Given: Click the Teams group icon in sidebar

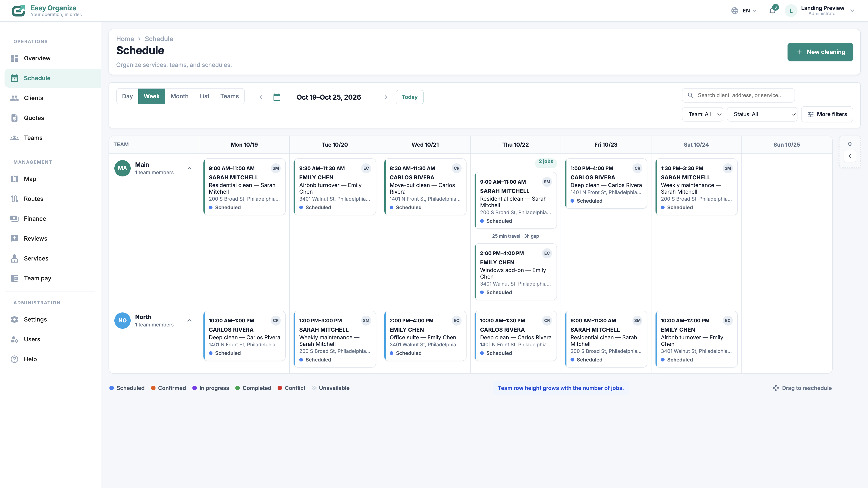Looking at the screenshot, I should 14,138.
